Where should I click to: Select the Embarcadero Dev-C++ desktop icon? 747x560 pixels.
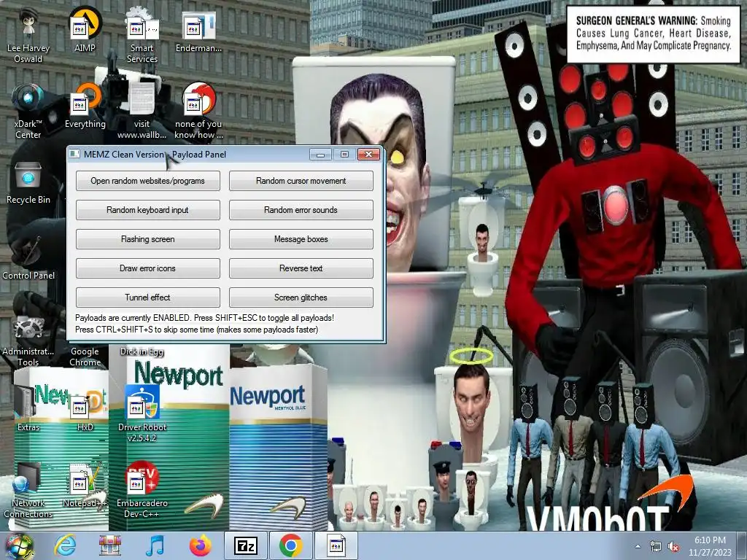[x=142, y=491]
